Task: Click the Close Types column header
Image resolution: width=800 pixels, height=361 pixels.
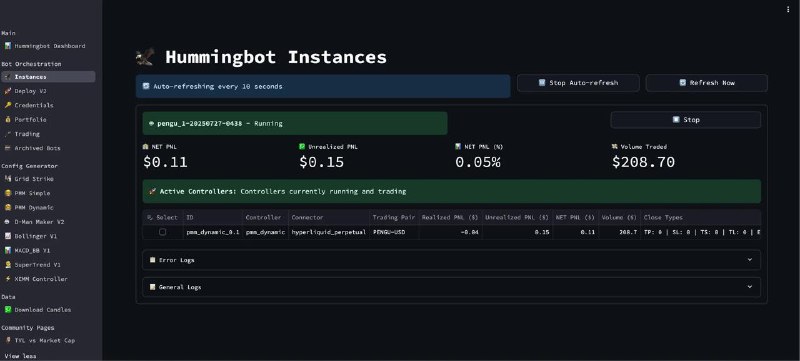Action: [x=701, y=218]
